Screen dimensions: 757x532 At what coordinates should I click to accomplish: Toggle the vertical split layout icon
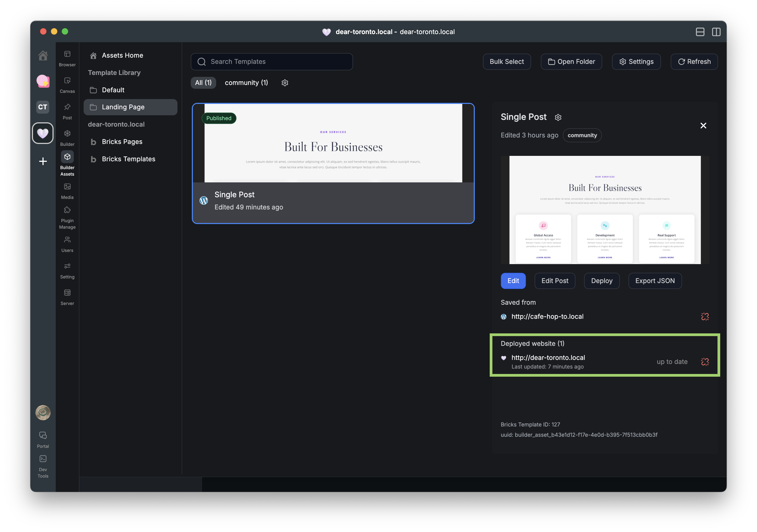[716, 32]
